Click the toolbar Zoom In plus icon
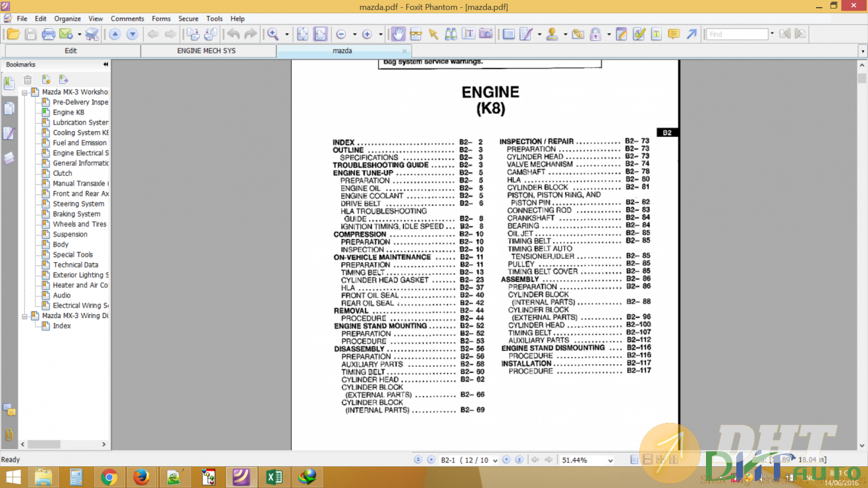The height and width of the screenshot is (488, 868). coord(367,34)
